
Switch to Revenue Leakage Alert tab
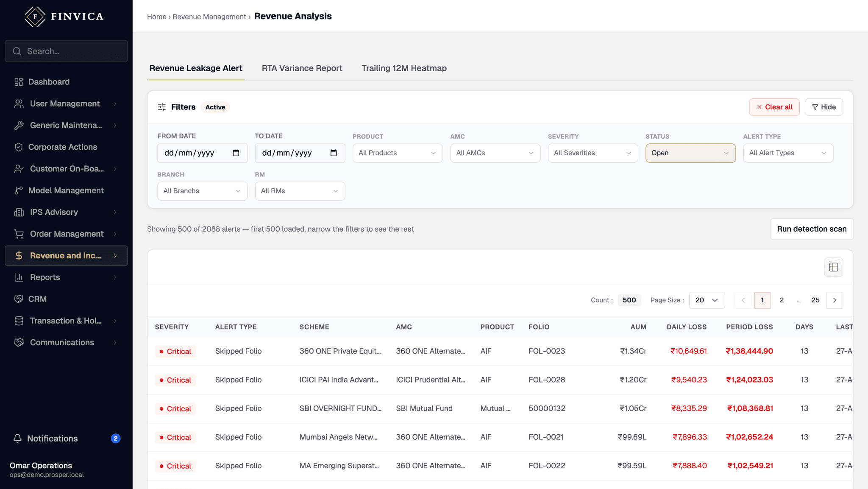coord(196,68)
